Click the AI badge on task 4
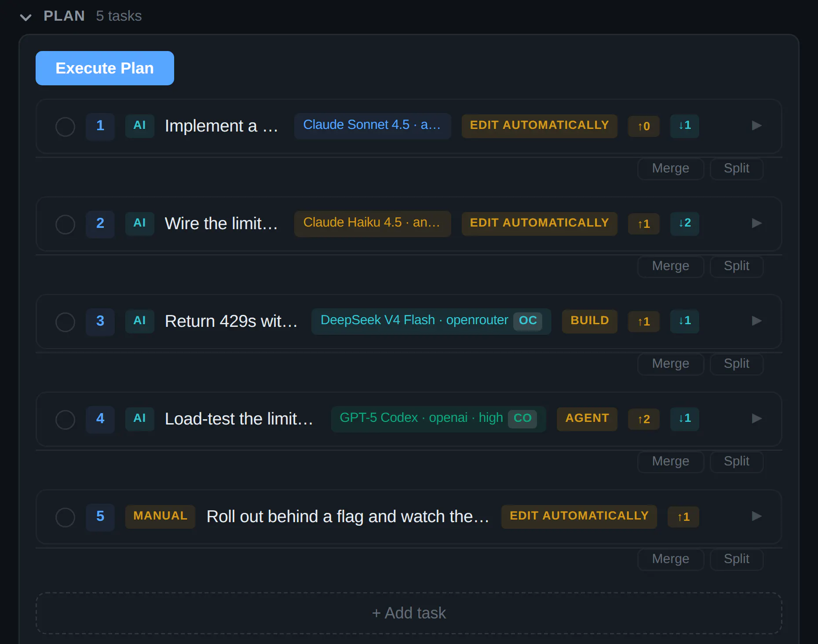The height and width of the screenshot is (644, 818). (140, 419)
